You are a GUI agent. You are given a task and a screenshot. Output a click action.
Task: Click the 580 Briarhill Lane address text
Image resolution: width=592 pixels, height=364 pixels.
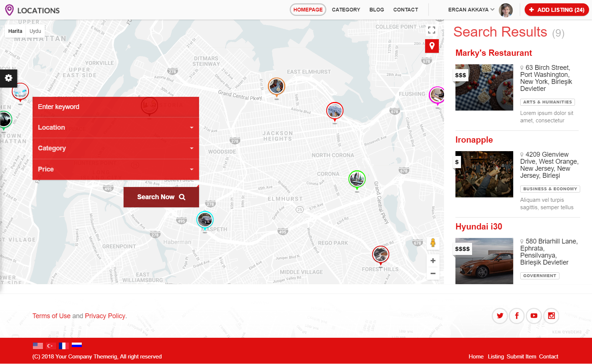pos(549,252)
